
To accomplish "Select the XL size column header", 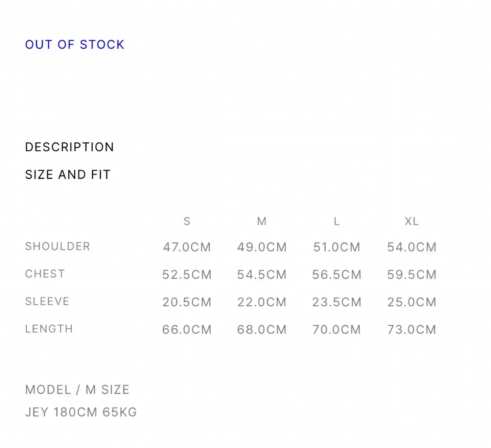I will coord(412,221).
